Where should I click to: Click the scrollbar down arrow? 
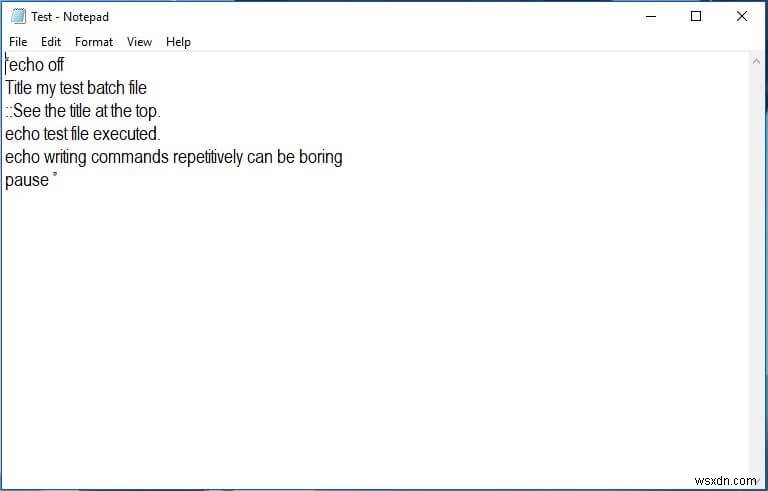[x=757, y=480]
